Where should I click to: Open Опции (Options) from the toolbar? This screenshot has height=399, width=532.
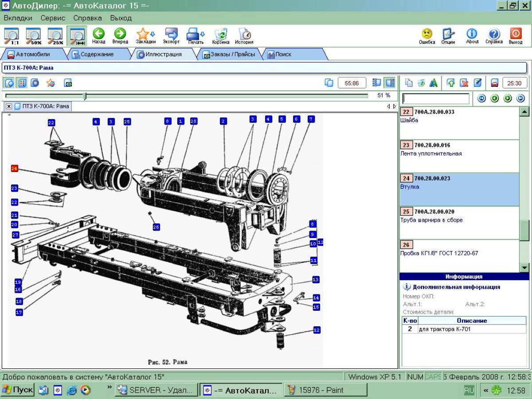click(x=448, y=35)
